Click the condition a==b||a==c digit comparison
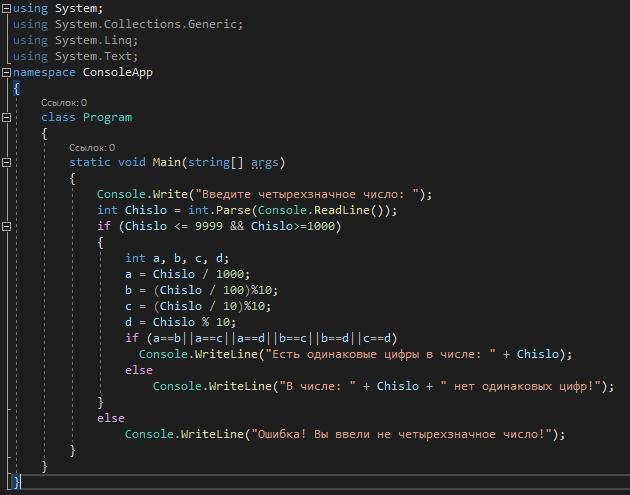 [273, 338]
